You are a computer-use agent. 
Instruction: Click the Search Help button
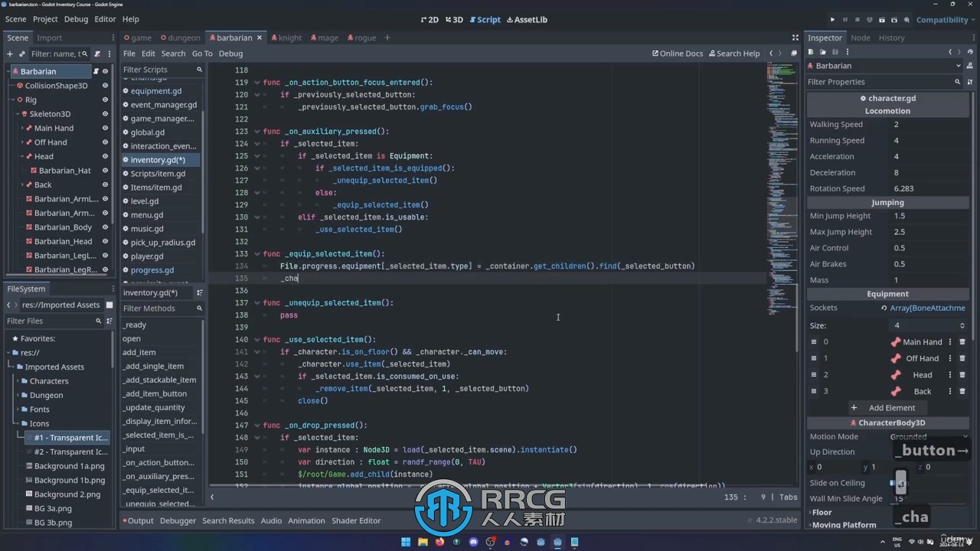(733, 54)
